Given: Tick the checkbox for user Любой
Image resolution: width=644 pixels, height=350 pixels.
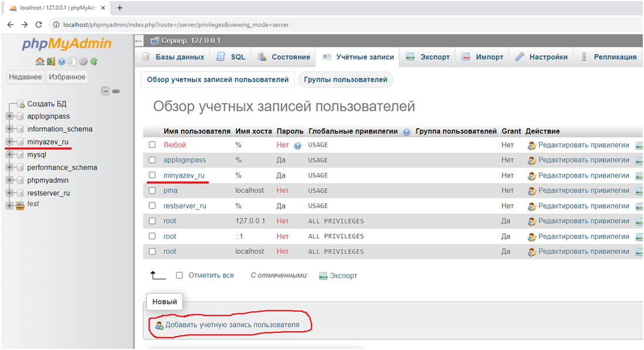Looking at the screenshot, I should 152,145.
